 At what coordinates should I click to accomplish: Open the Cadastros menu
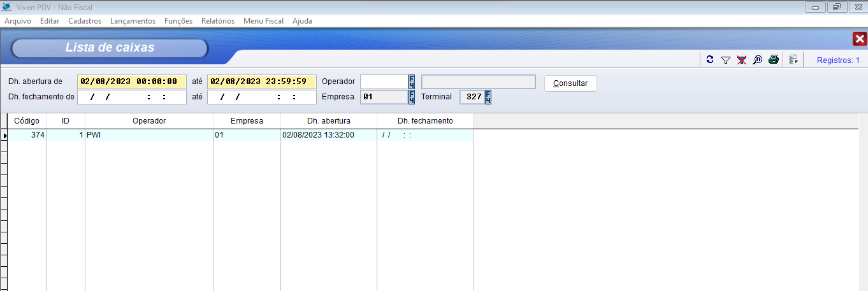[x=85, y=21]
